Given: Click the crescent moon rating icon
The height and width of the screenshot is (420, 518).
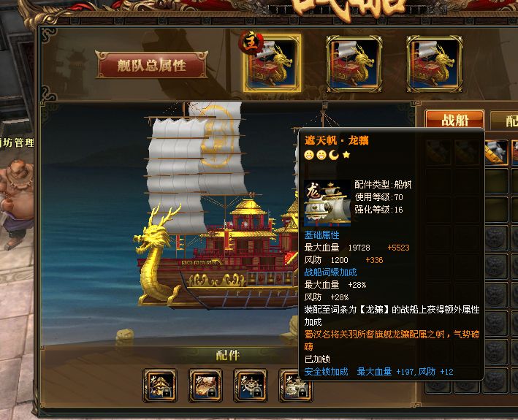Looking at the screenshot, I should point(334,155).
